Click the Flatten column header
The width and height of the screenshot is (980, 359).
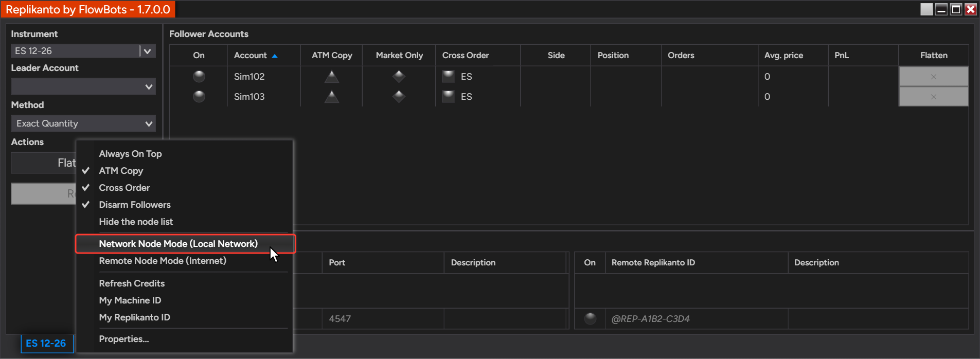[934, 55]
